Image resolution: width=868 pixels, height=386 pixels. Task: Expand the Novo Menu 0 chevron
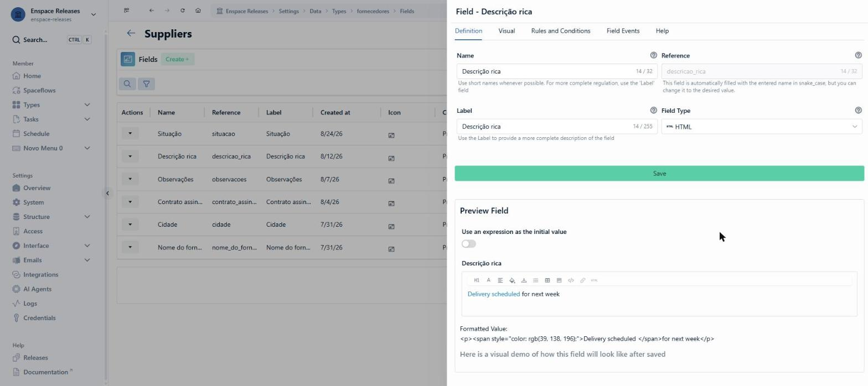click(x=87, y=148)
